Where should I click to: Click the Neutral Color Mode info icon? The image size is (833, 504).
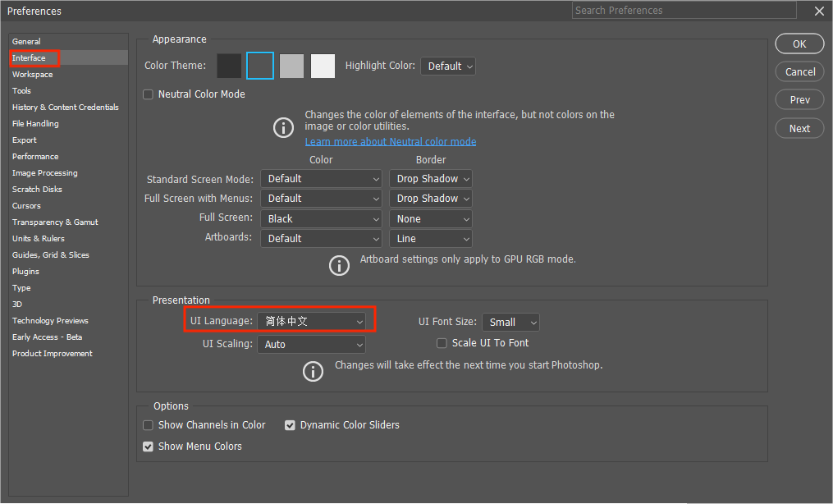coord(283,128)
